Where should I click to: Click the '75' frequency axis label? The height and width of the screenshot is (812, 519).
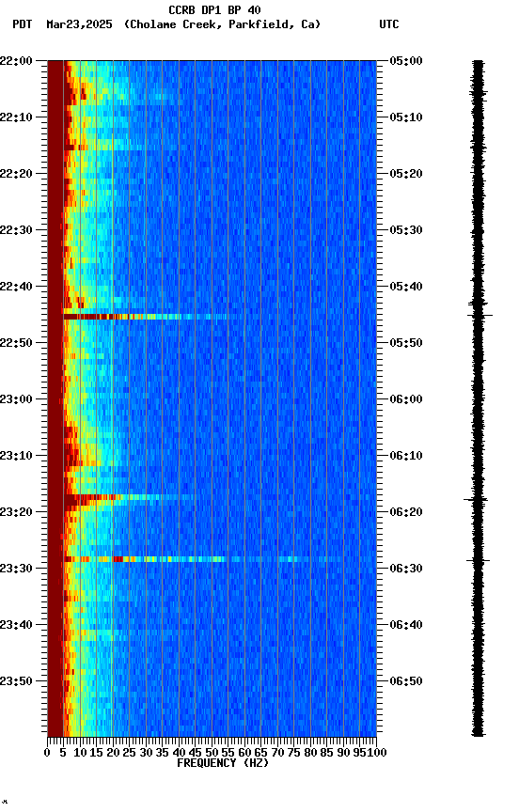293,753
